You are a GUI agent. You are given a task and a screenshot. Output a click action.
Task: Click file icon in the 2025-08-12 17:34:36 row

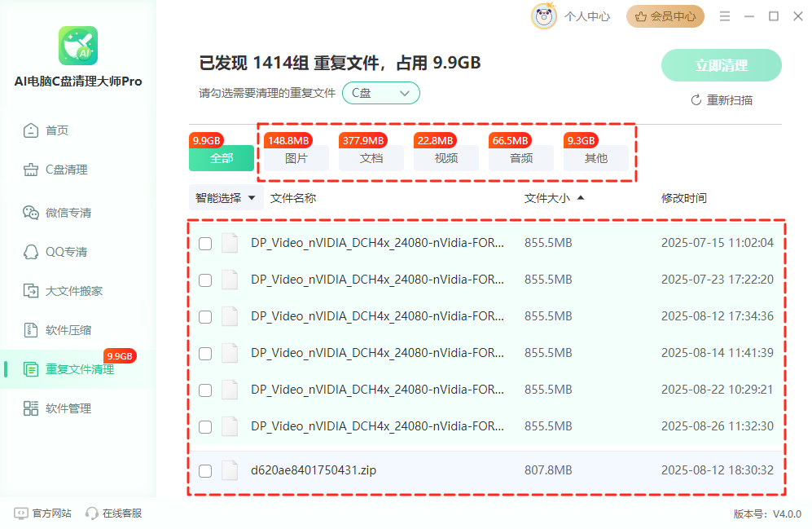[x=230, y=316]
